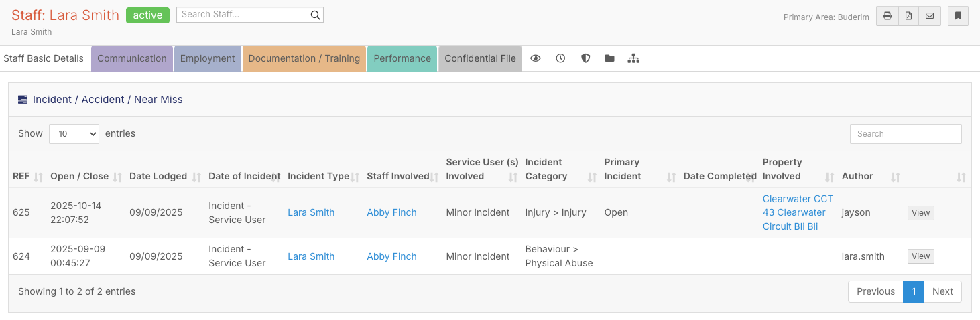Click the Previous pagination button

(x=875, y=291)
